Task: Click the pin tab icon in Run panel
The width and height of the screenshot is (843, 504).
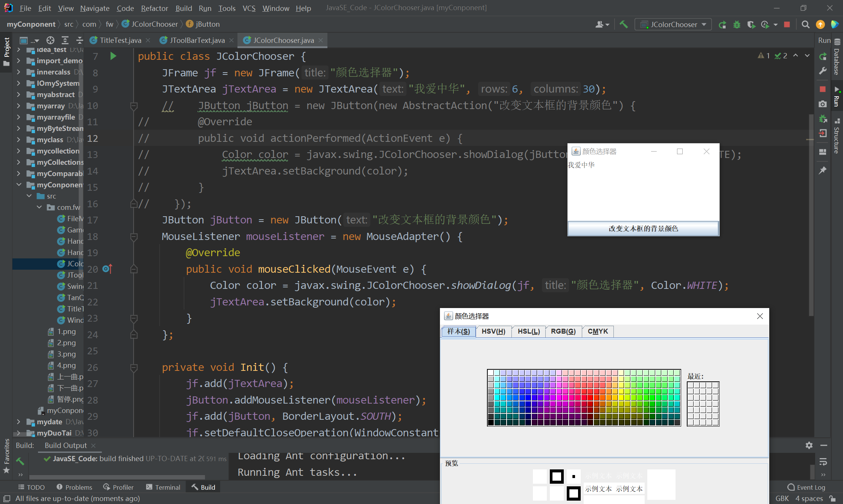Action: [823, 170]
